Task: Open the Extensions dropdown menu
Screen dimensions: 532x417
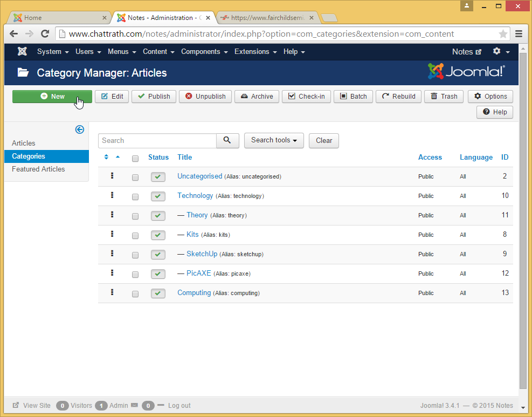Action: [255, 52]
